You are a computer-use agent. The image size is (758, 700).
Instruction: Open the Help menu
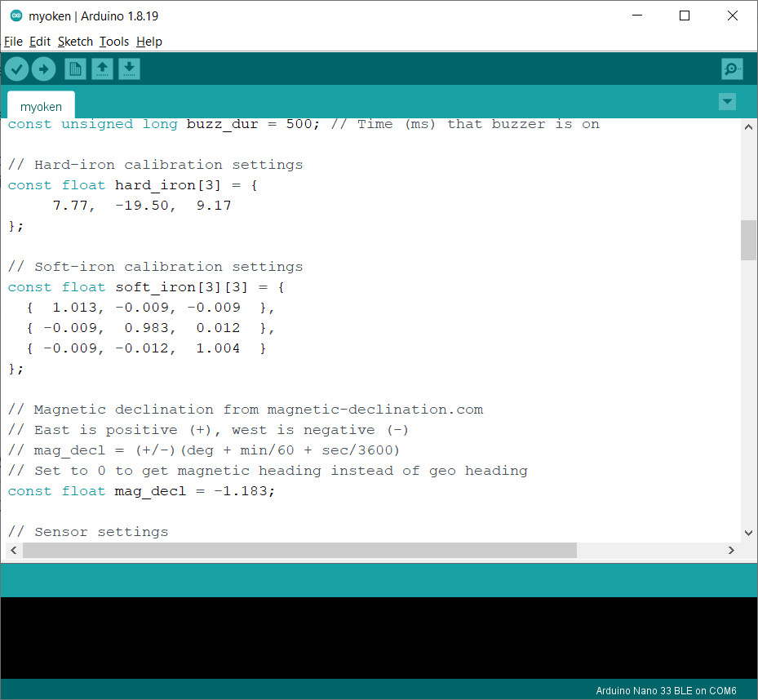[149, 41]
